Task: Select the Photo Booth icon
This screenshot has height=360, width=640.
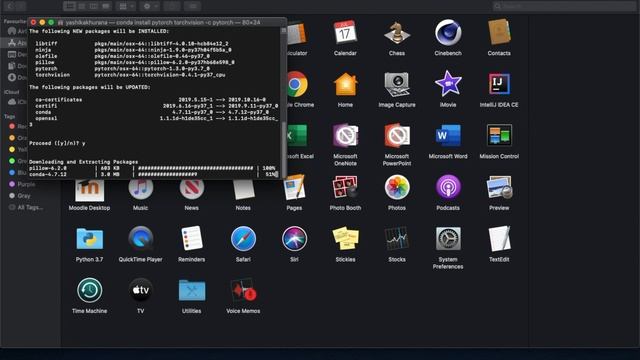Action: [x=345, y=187]
